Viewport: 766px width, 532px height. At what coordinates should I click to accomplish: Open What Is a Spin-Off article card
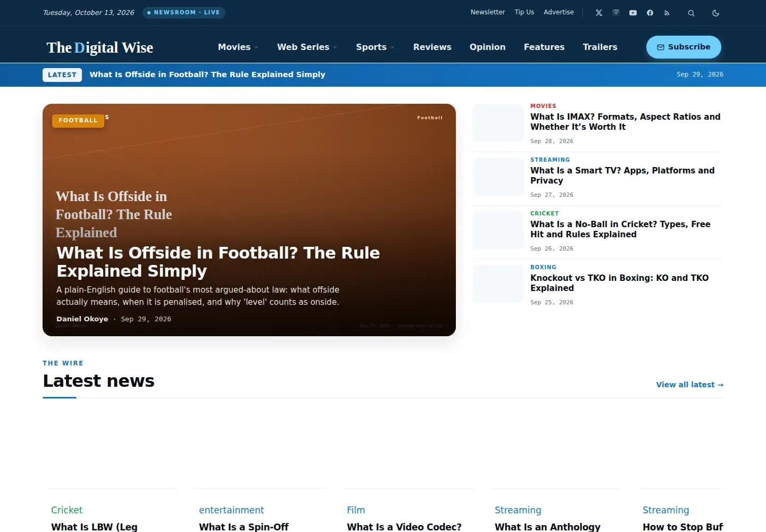pyautogui.click(x=244, y=527)
